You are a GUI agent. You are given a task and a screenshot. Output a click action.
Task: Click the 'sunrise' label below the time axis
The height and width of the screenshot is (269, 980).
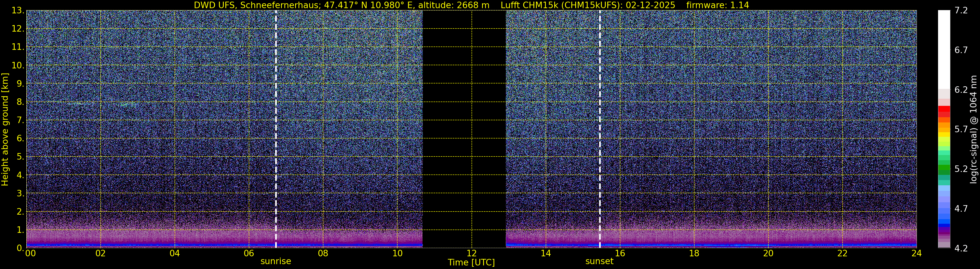pos(275,262)
